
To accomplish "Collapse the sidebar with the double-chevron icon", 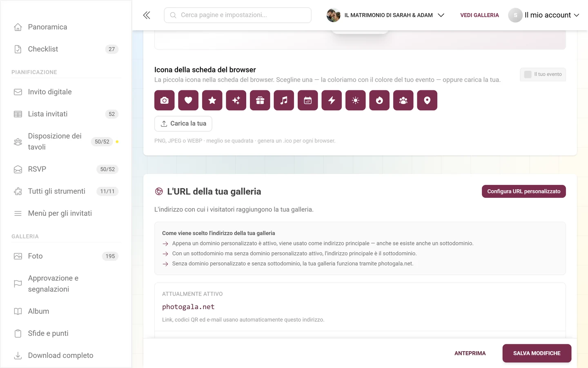I will pyautogui.click(x=147, y=15).
